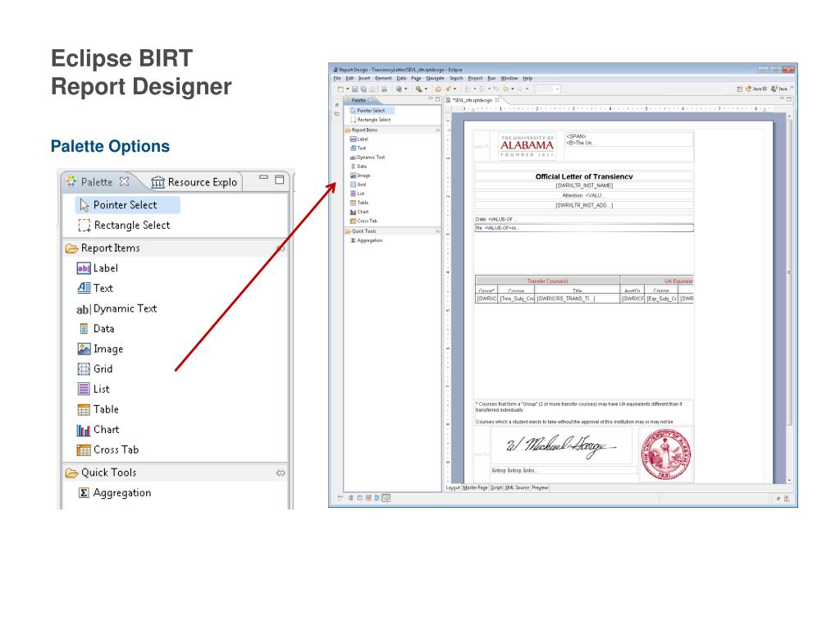
Task: Choose the Image item in enlarged palette
Action: point(100,349)
